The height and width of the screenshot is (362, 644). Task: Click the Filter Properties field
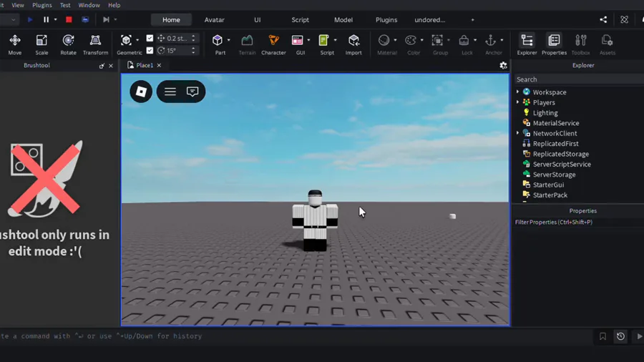pyautogui.click(x=578, y=222)
